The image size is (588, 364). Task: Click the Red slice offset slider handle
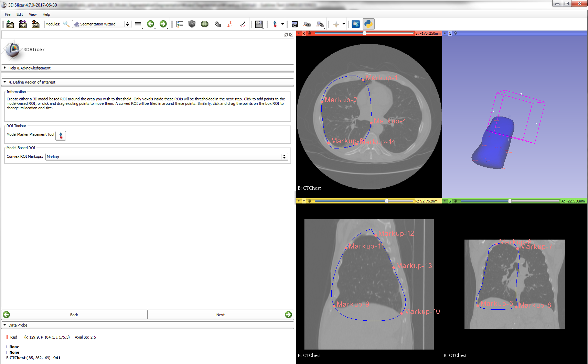(364, 33)
